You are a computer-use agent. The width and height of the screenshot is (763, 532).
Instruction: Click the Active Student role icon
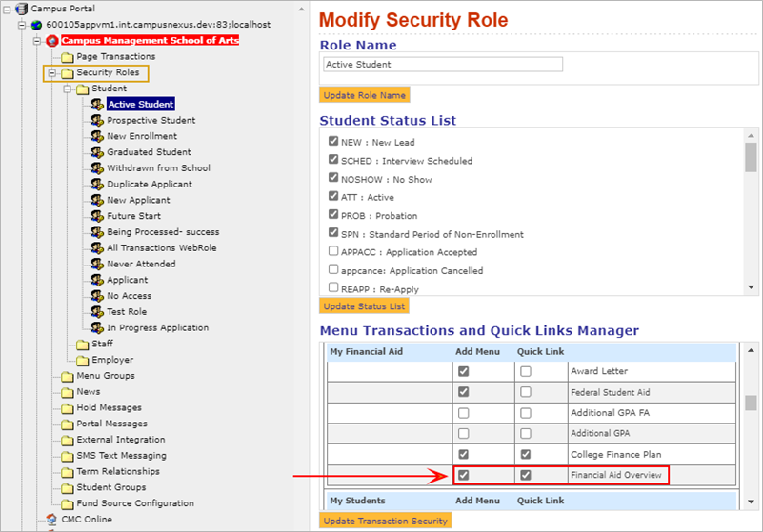(97, 104)
